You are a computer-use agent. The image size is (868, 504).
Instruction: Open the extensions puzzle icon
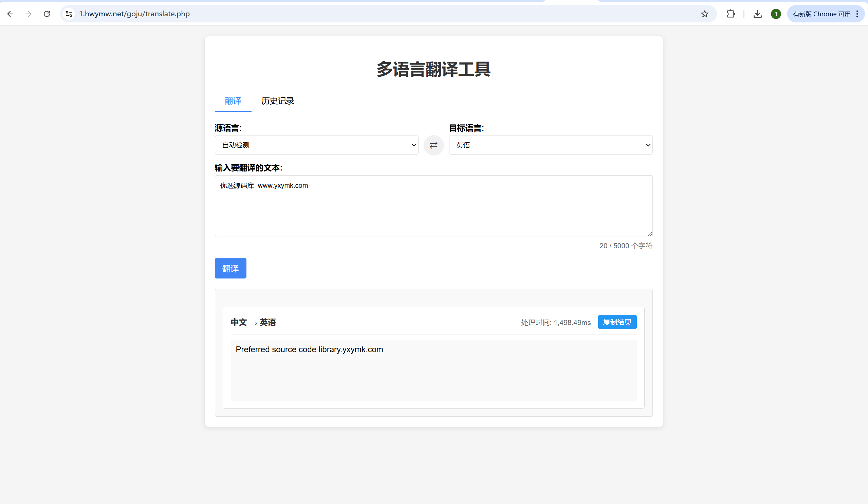[x=730, y=14]
